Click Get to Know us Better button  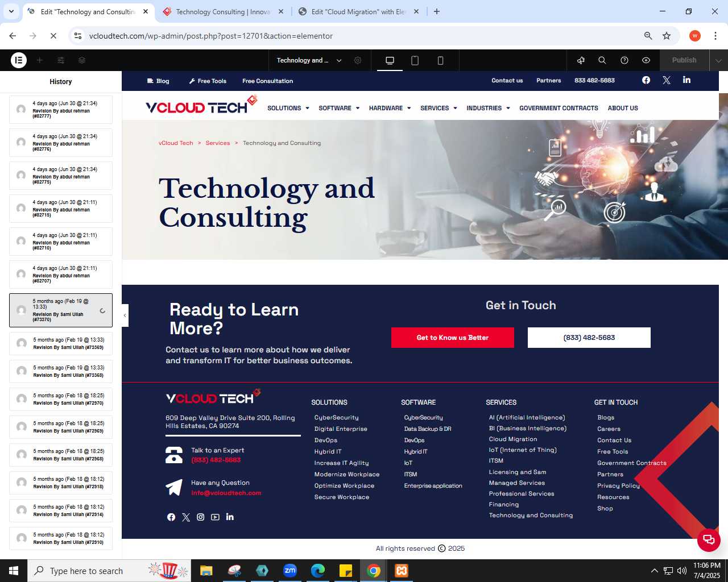tap(453, 338)
